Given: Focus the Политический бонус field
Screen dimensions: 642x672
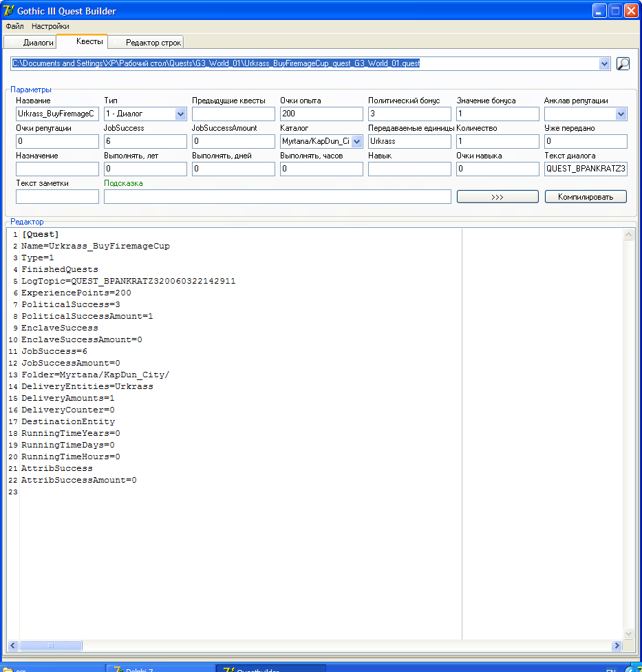Looking at the screenshot, I should click(x=409, y=114).
